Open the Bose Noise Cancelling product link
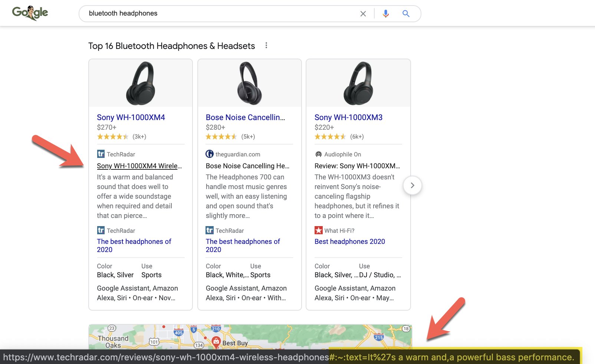 tap(246, 117)
